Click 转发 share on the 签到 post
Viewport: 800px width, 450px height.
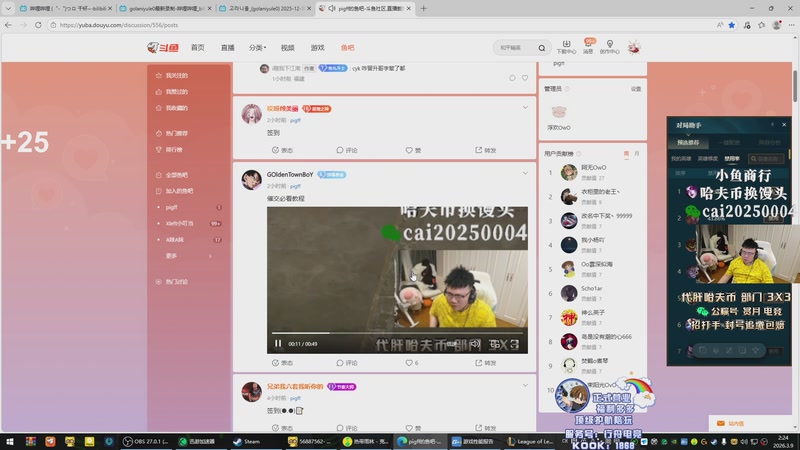click(x=486, y=150)
